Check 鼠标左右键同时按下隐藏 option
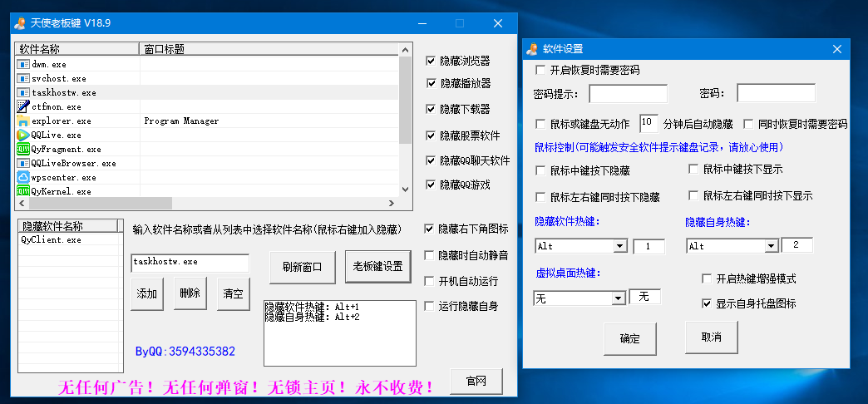Screen dimensions: 868x404 [540, 197]
